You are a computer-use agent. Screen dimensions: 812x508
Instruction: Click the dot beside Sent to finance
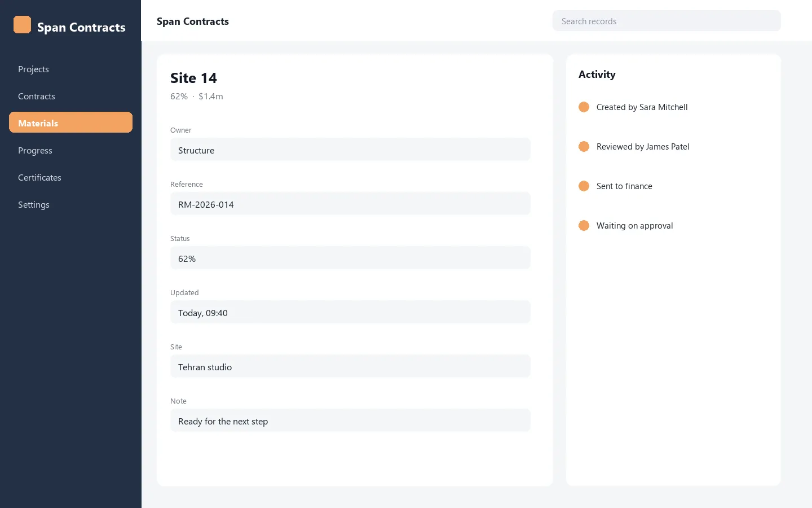(584, 186)
